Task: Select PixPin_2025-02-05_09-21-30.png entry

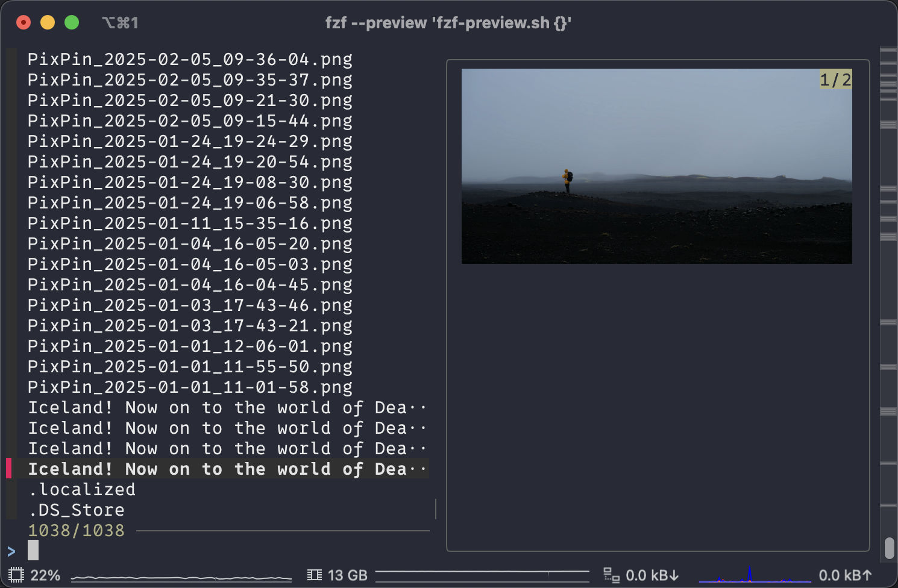Action: (x=190, y=100)
